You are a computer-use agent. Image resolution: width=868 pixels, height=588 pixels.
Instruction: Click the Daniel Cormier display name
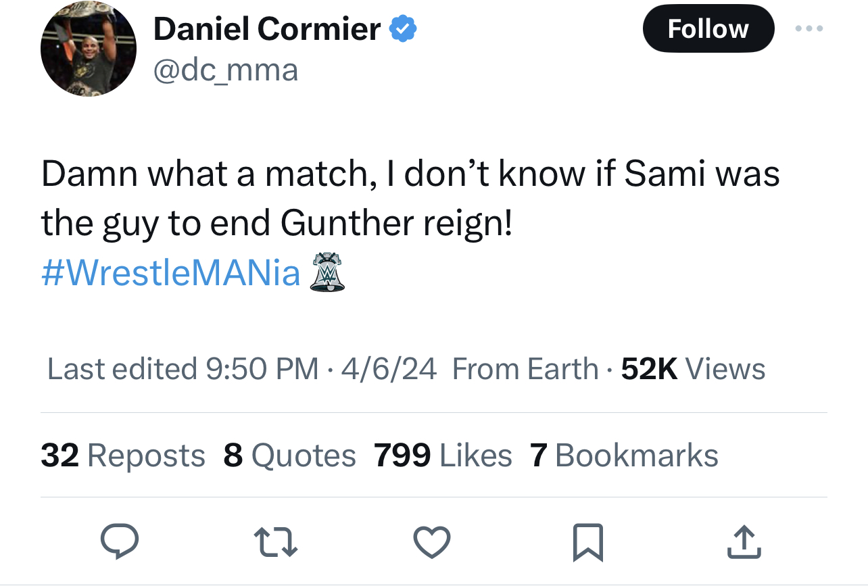[x=267, y=29]
